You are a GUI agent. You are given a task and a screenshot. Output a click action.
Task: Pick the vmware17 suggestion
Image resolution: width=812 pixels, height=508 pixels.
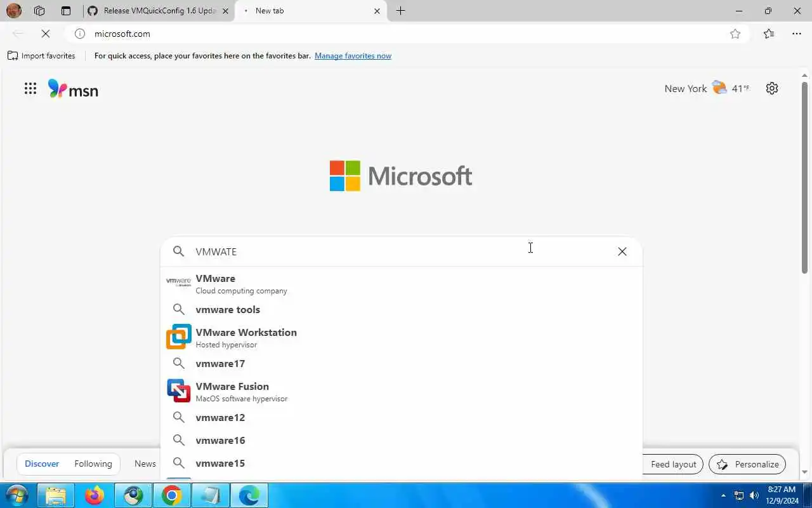coord(401,363)
